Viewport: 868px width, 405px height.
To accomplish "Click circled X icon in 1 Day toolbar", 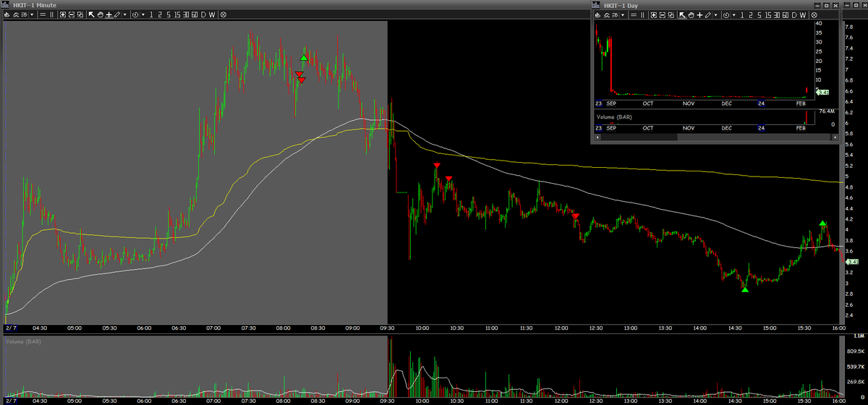I will point(814,14).
